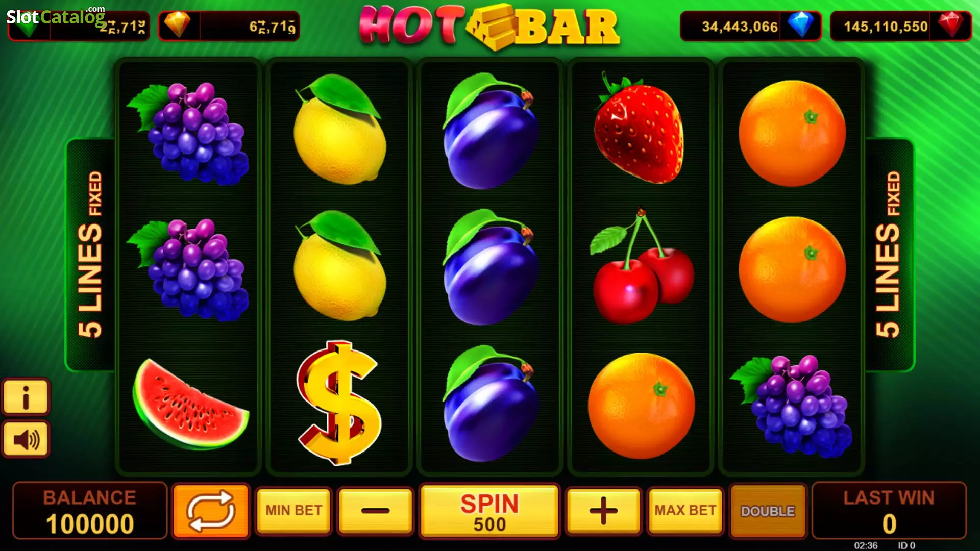This screenshot has height=551, width=980.
Task: Increase the bet with plus button
Action: coord(603,511)
